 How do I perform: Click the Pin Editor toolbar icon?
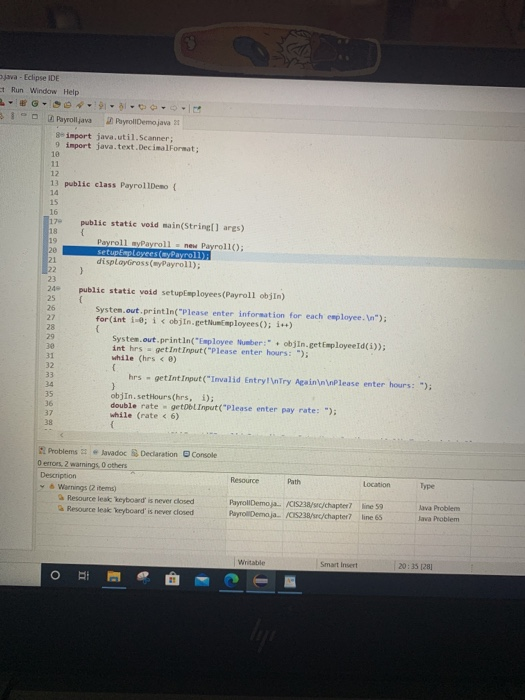(x=197, y=109)
